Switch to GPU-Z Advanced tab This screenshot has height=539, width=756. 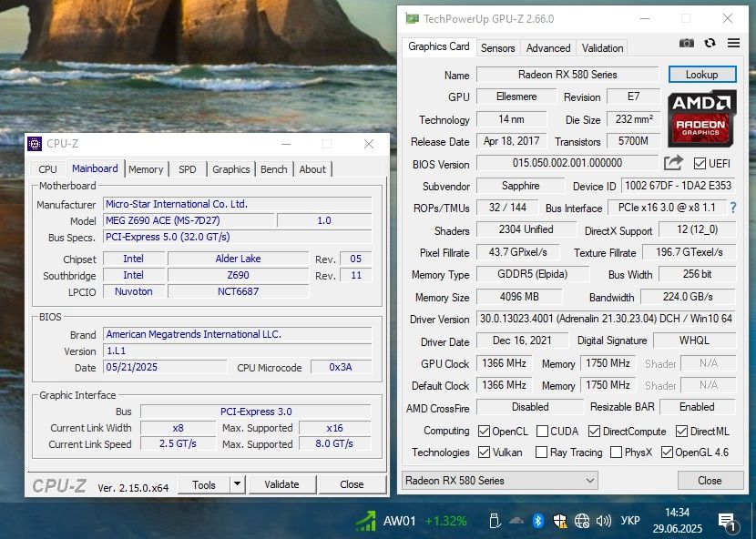(x=548, y=48)
